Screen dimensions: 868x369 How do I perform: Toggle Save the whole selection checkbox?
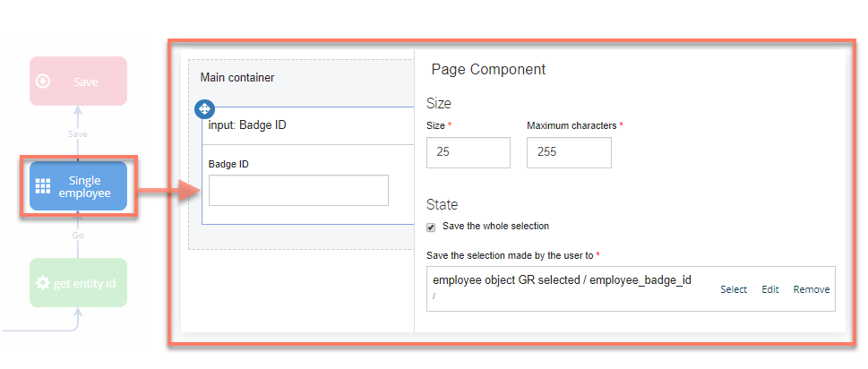431,227
